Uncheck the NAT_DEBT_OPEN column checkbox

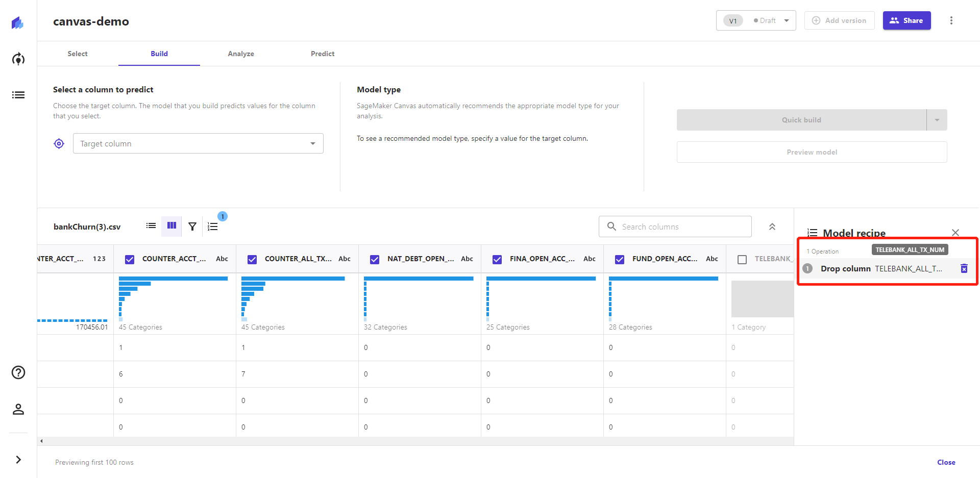tap(375, 259)
